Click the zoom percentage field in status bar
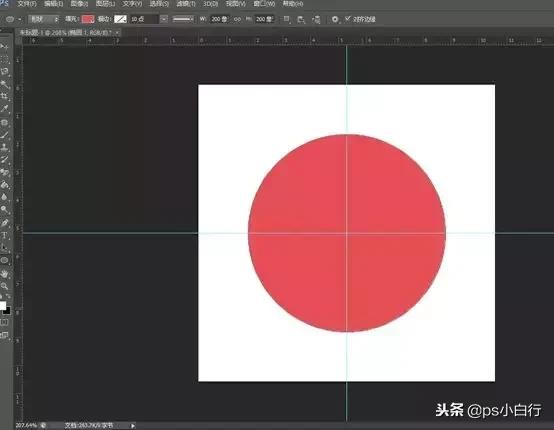This screenshot has width=554, height=430. 26,425
